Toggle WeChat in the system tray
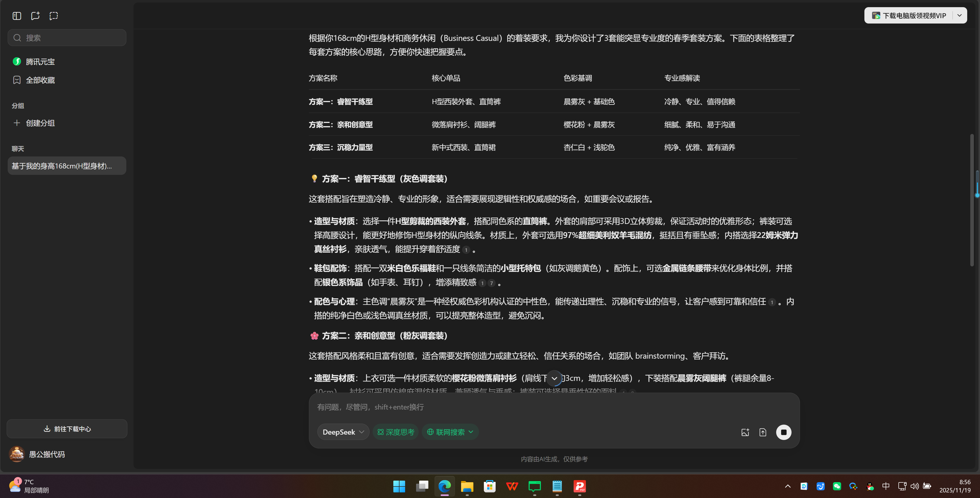980x498 pixels. 837,486
